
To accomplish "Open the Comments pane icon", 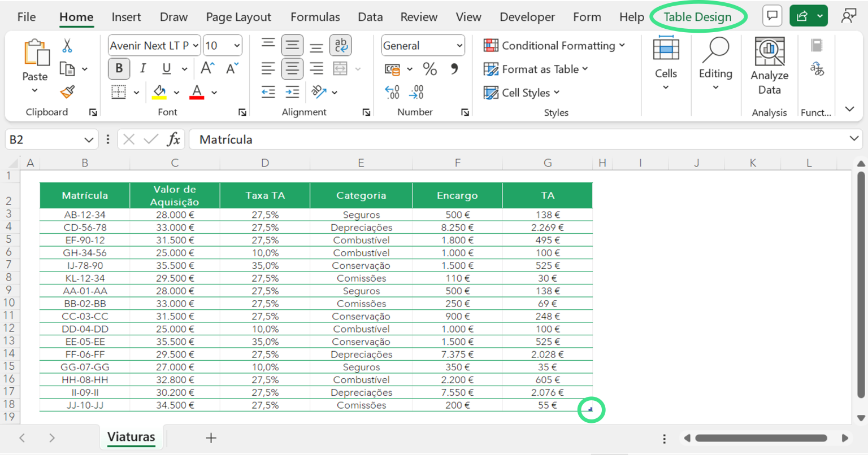I will click(x=772, y=16).
